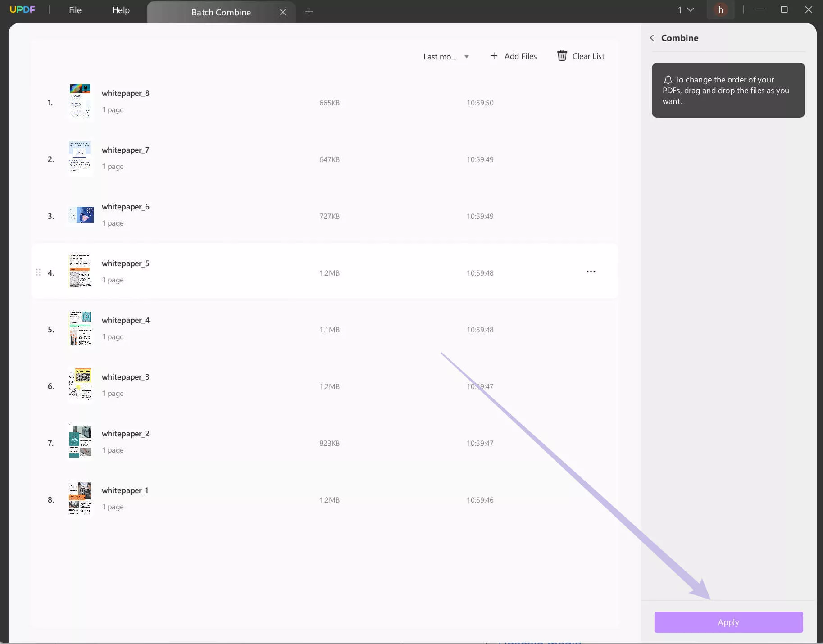Go back using the Combine arrow

pos(652,38)
